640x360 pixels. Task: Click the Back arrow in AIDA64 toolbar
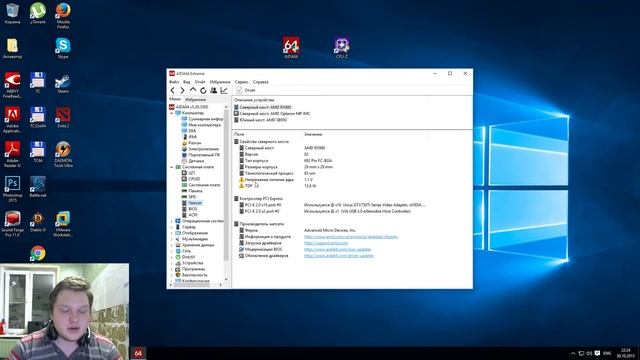pos(173,90)
